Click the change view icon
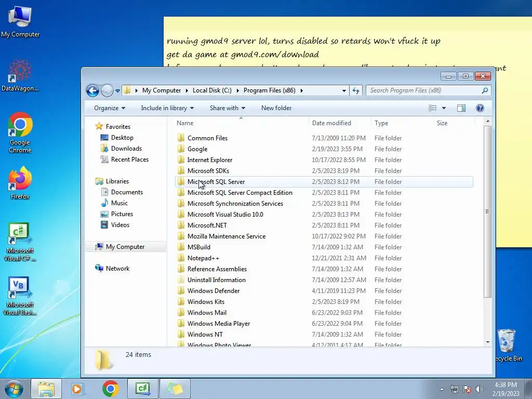 433,108
